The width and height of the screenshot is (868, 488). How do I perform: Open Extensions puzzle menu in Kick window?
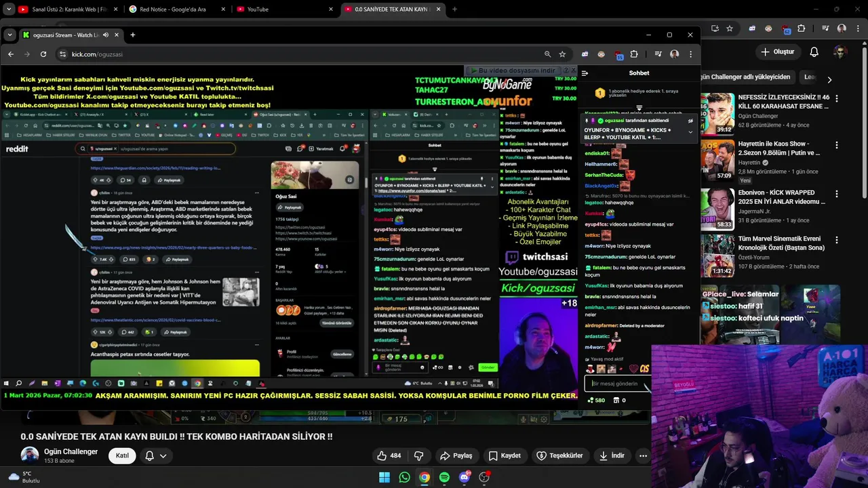tap(634, 54)
